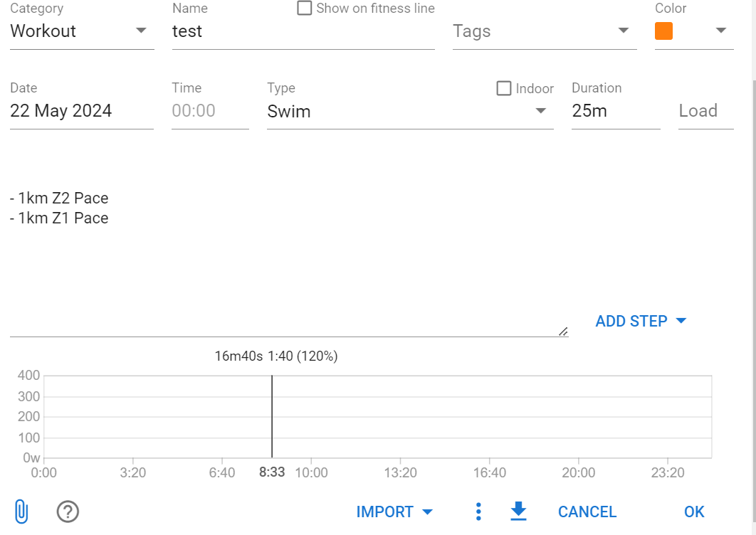Open the Color dropdown arrow
The height and width of the screenshot is (535, 756).
721,31
